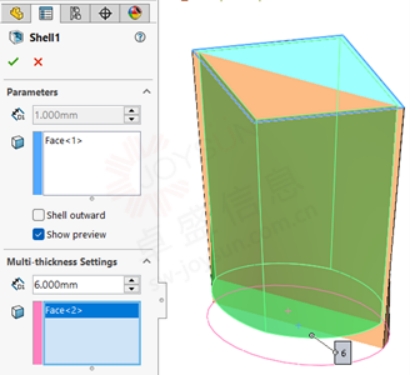410x375 pixels.
Task: Open the DimXpertManager crosshair tab
Action: [105, 13]
